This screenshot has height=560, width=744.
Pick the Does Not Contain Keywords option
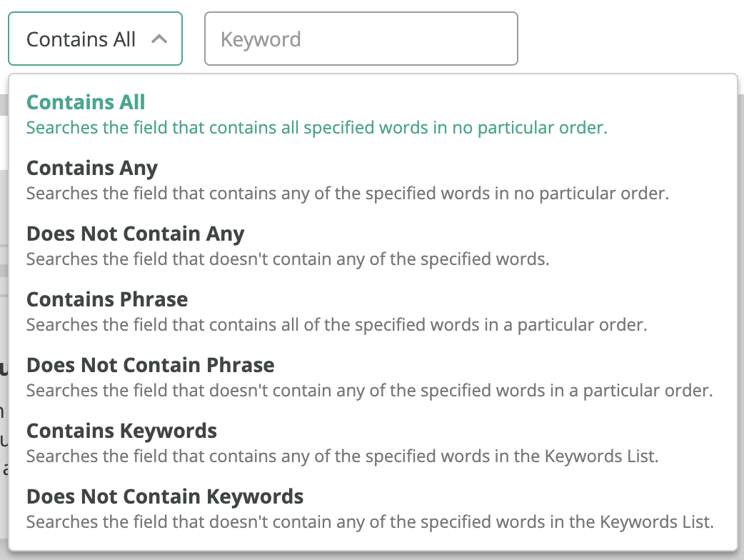(x=373, y=509)
